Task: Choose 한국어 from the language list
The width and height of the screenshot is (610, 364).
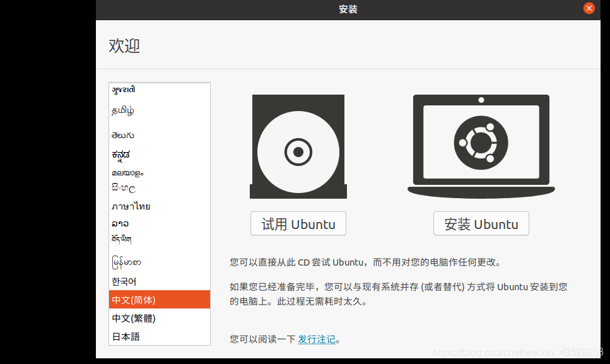Action: click(x=160, y=281)
